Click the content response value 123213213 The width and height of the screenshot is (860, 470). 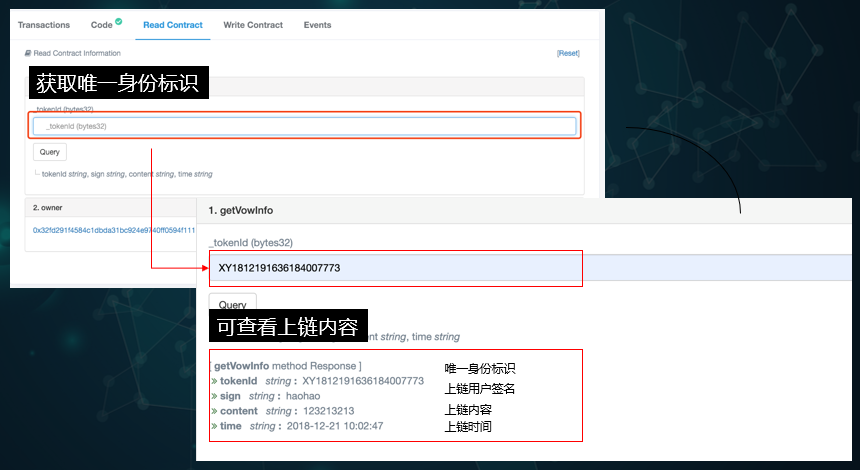(x=329, y=411)
